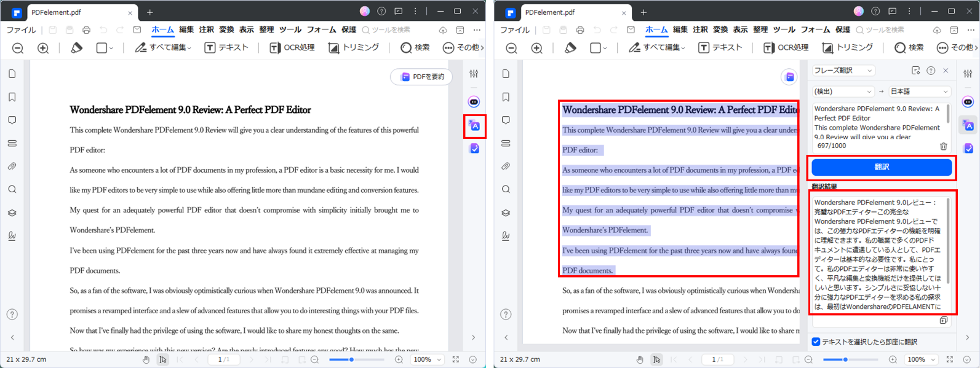Viewport: 980px width, 368px height.
Task: Open the ファイル menu in the left window
Action: pos(21,30)
